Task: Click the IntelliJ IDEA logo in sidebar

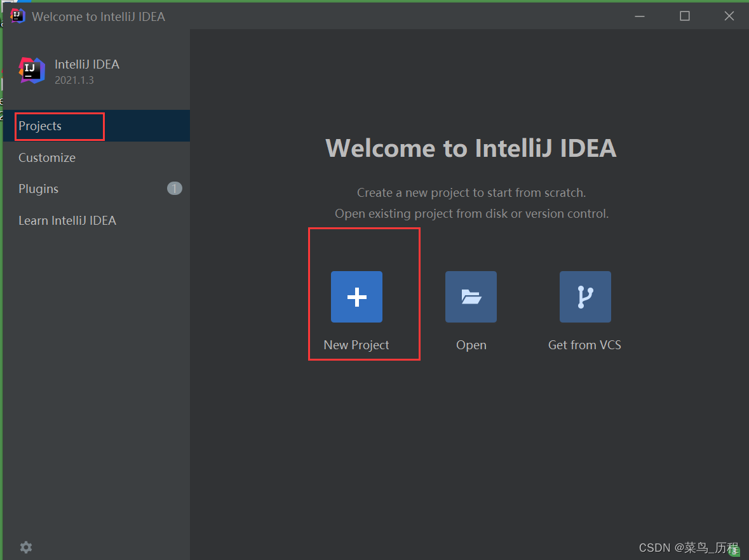Action: point(31,70)
